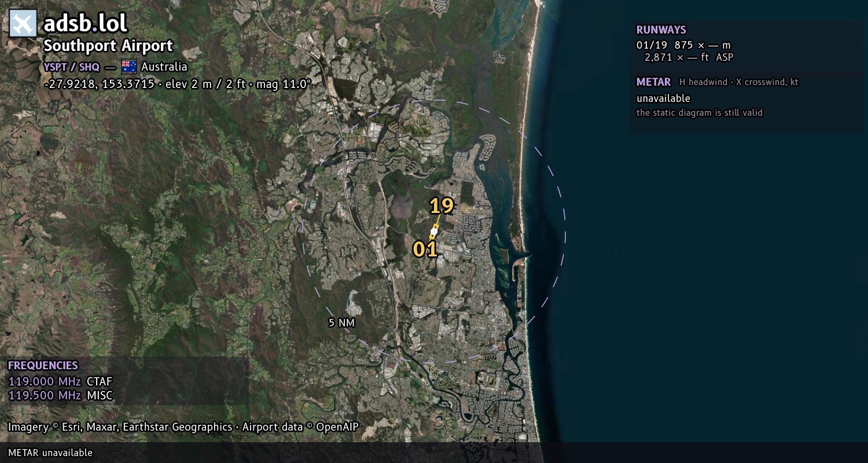Click the Southport Airport heading
This screenshot has width=868, height=463.
108,46
